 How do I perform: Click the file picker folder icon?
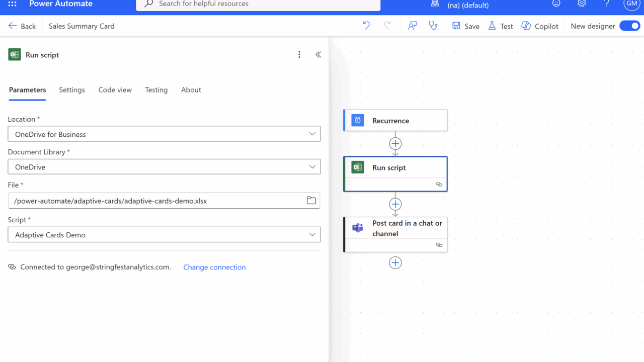[x=311, y=201]
